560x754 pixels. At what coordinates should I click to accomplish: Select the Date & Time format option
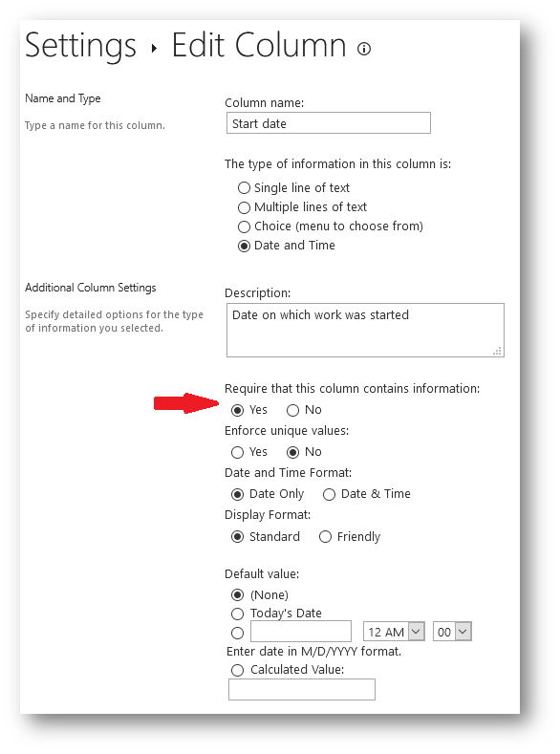click(329, 494)
